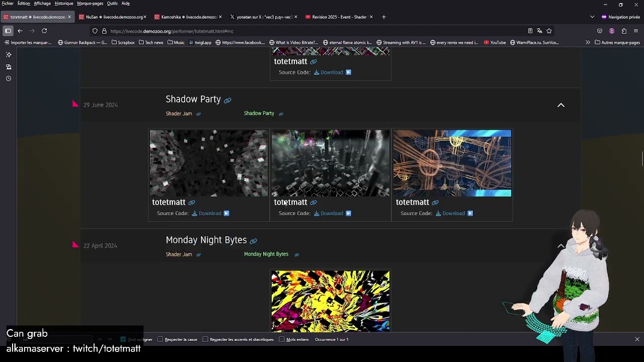Open green Monday Night Bytes link
The image size is (644, 362).
click(266, 254)
